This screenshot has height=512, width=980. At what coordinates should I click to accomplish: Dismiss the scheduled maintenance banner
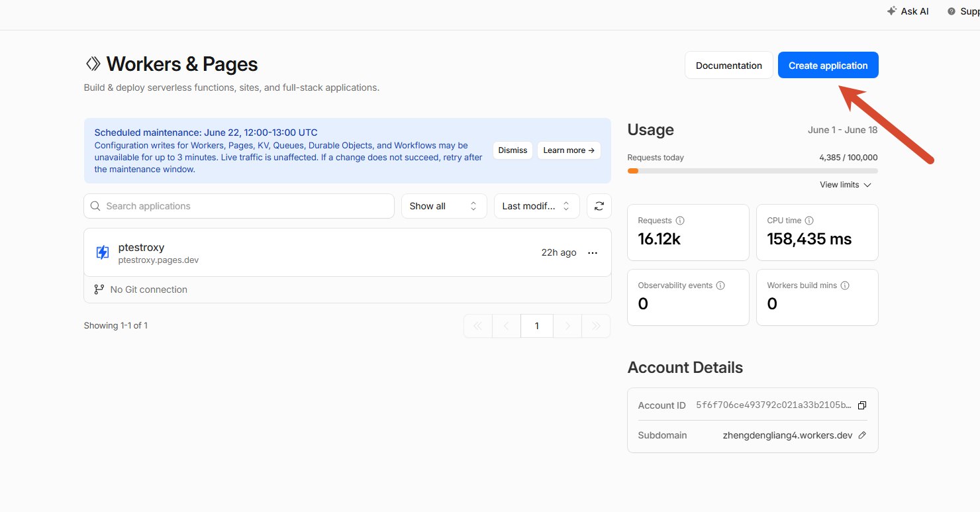click(513, 150)
